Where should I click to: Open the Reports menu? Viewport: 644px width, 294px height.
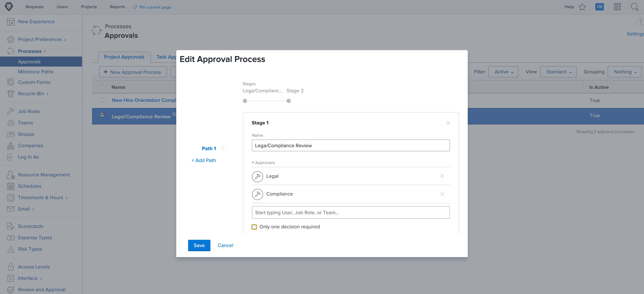[117, 7]
